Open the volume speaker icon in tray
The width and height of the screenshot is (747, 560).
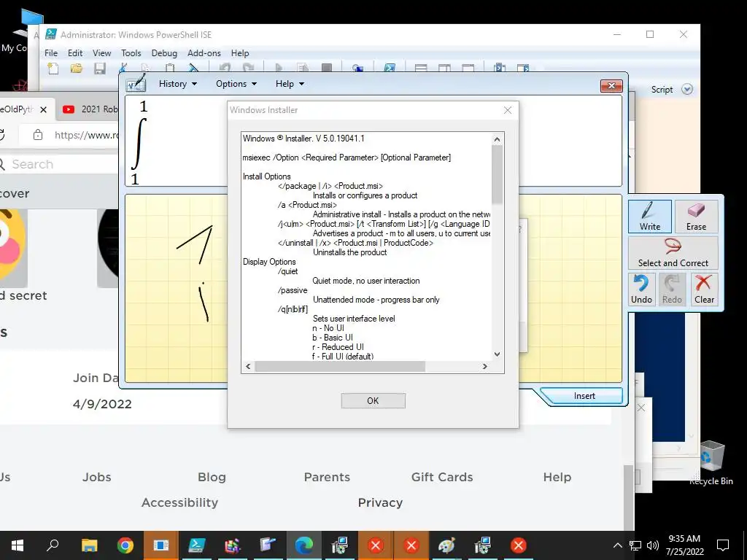coord(653,545)
